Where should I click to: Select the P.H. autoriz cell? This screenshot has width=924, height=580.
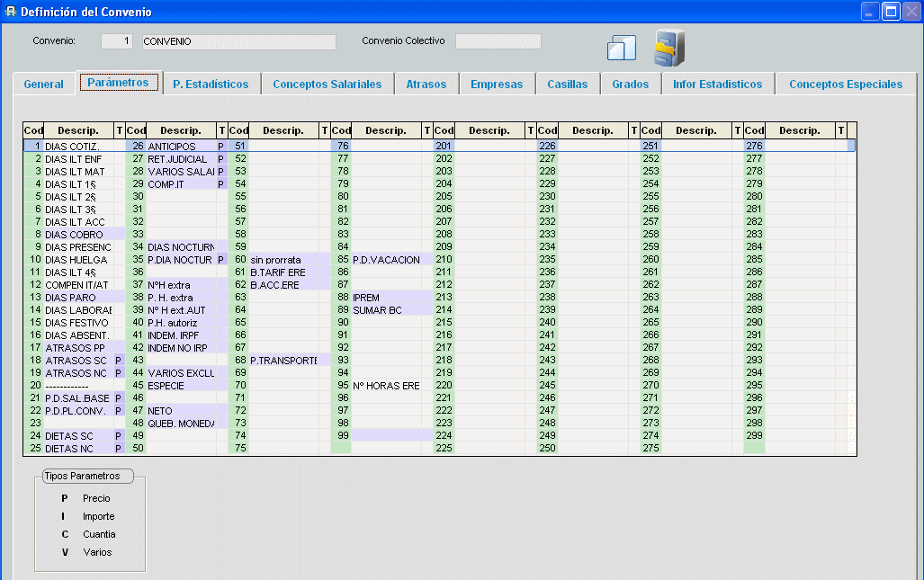(x=181, y=323)
